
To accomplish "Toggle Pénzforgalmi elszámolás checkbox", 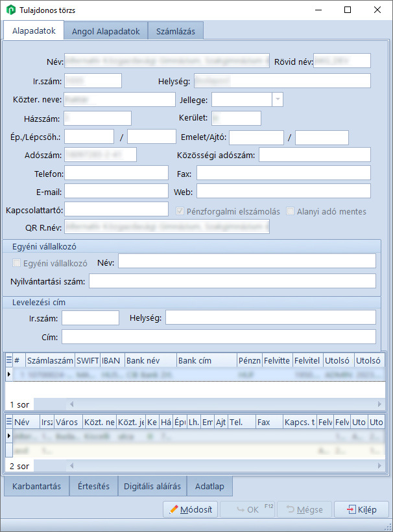I will click(x=182, y=211).
